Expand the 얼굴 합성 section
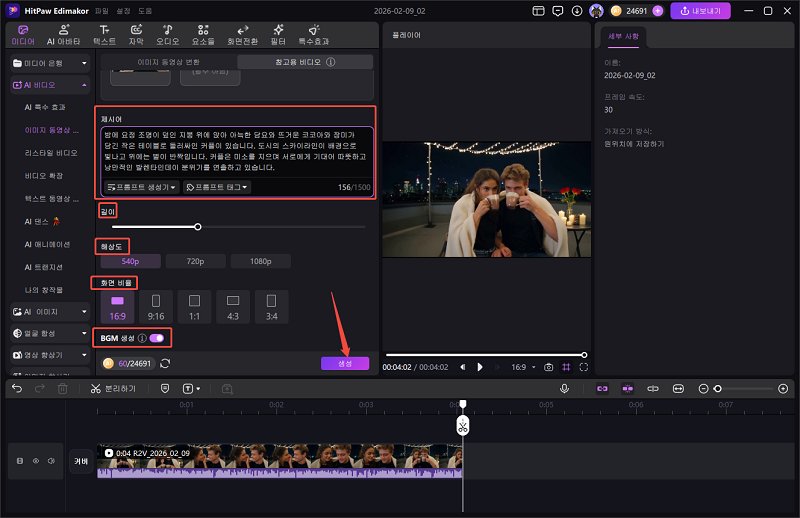The width and height of the screenshot is (800, 518). pos(50,333)
